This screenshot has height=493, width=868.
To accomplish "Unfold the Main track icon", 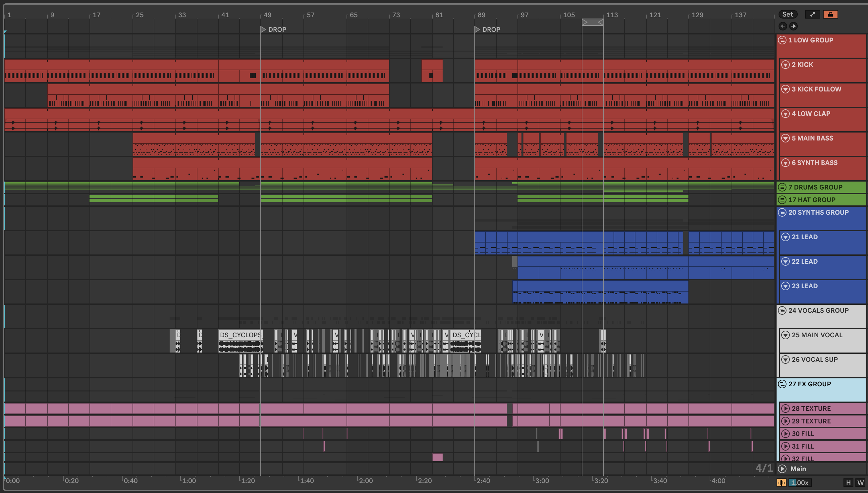I will click(x=782, y=468).
